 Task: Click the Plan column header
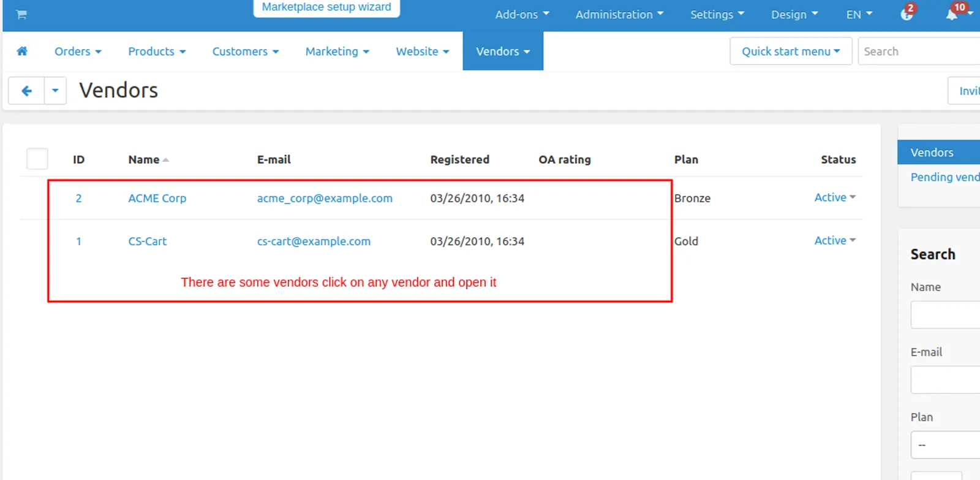click(x=686, y=159)
